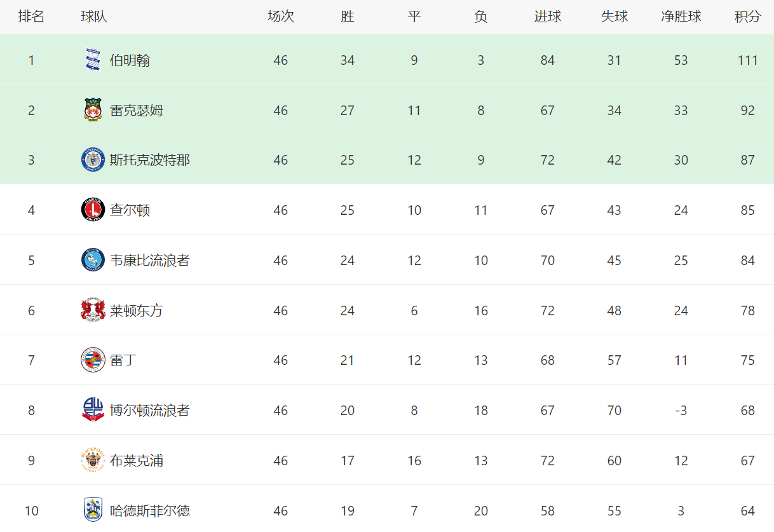The height and width of the screenshot is (532, 774).
Task: Click the Reading (雷丁) club crest
Action: [93, 360]
